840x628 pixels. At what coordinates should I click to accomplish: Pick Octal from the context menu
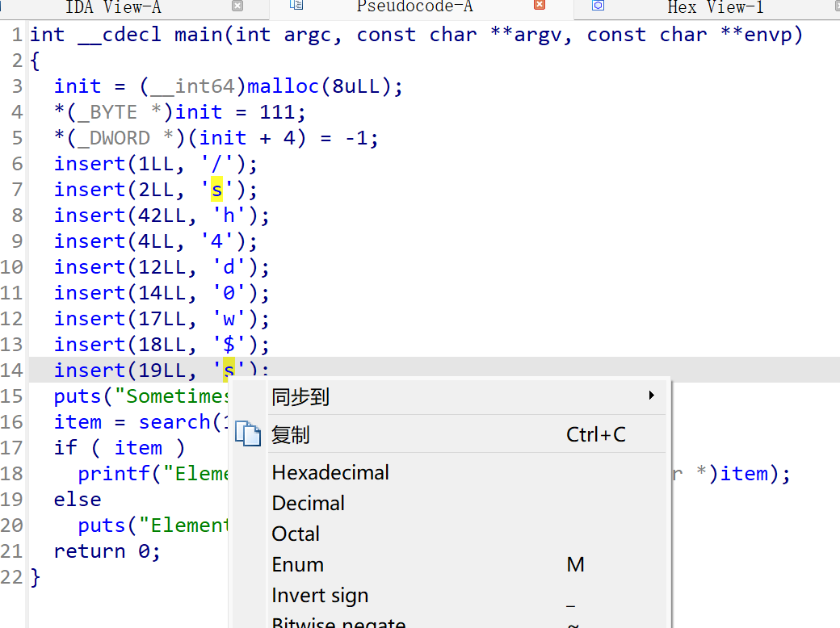point(296,534)
